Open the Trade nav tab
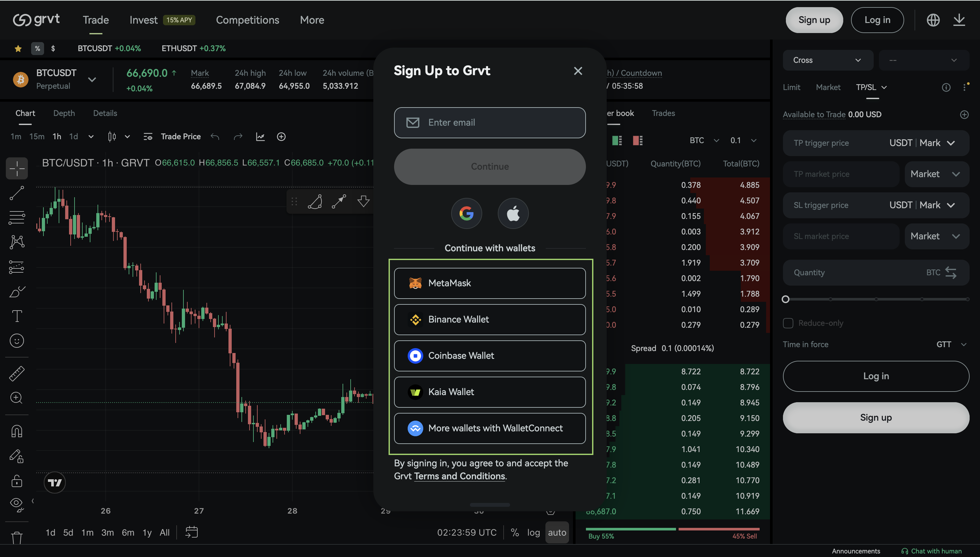 point(96,20)
